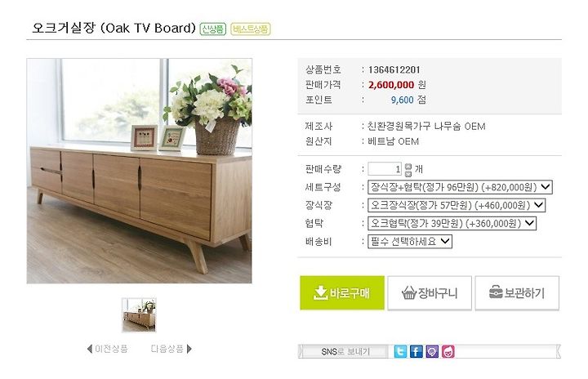The image size is (588, 379).
Task: Click the previous product arrow icon
Action: [x=90, y=349]
